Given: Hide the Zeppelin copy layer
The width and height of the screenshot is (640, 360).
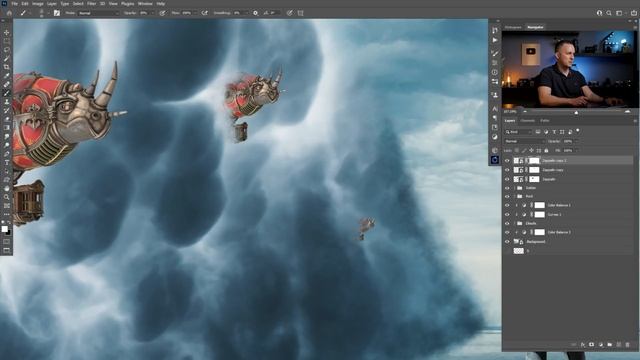Looking at the screenshot, I should (x=507, y=170).
